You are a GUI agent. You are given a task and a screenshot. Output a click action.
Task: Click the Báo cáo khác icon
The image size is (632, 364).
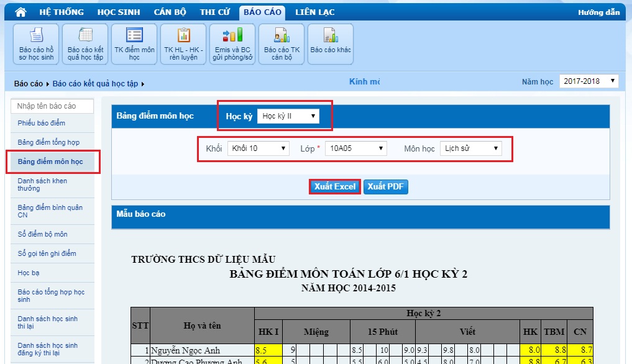click(x=331, y=44)
